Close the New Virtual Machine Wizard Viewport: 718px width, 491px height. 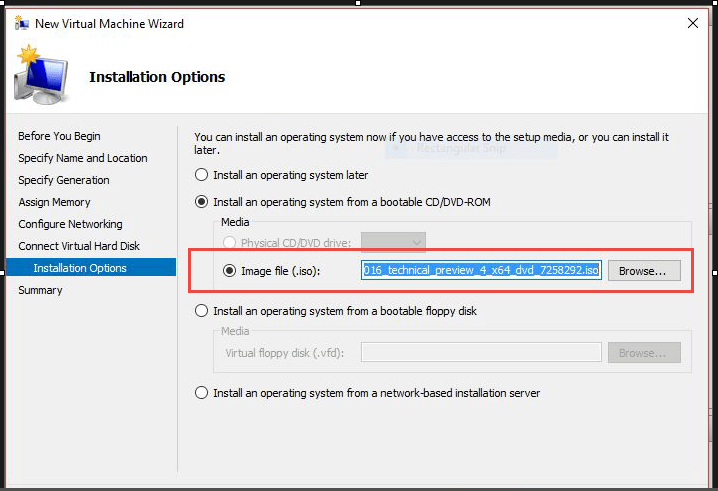[690, 22]
